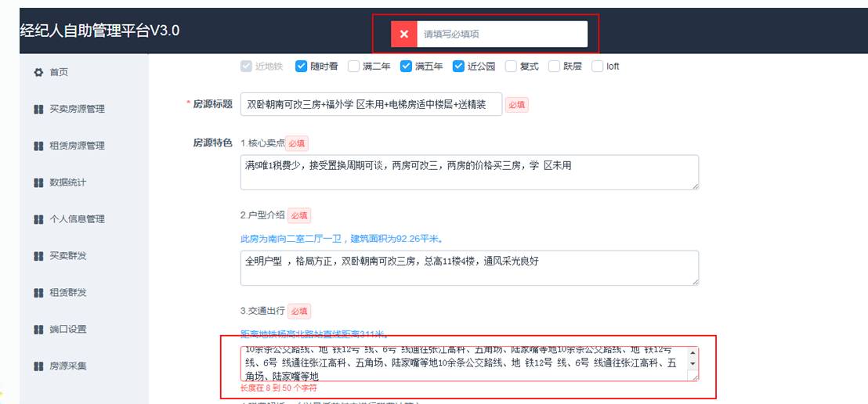Click the 买卖群发 sidebar icon
Image resolution: width=868 pixels, height=404 pixels.
pyautogui.click(x=38, y=256)
